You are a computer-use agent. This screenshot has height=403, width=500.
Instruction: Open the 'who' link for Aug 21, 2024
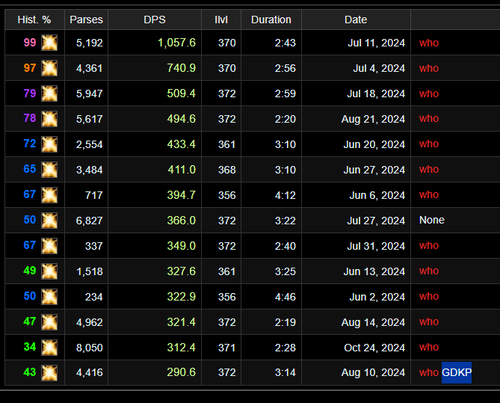tap(429, 119)
